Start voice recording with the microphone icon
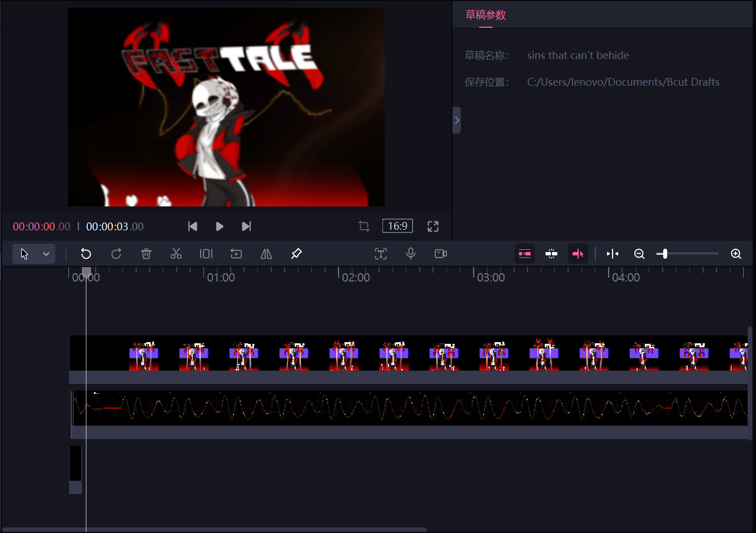Screen dimensions: 756x533 pos(411,254)
